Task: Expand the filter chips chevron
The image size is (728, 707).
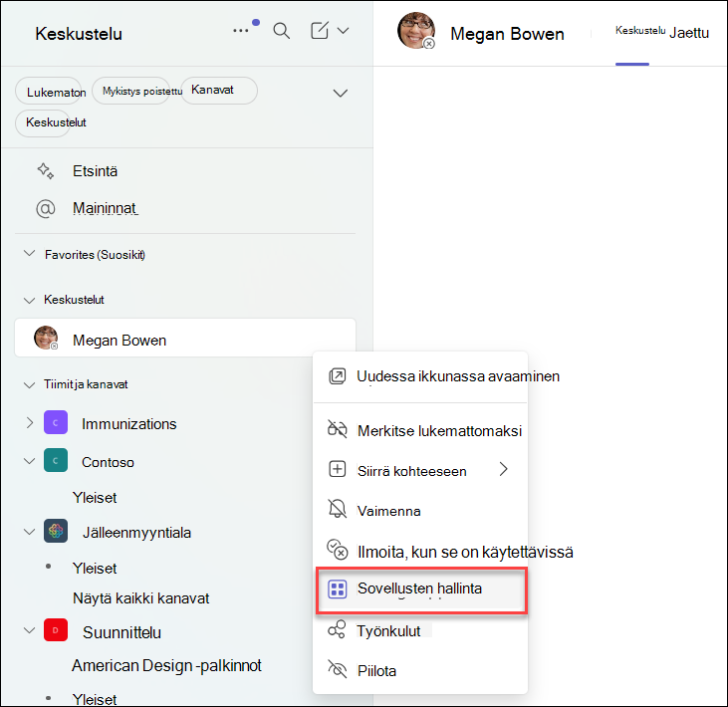Action: [341, 93]
